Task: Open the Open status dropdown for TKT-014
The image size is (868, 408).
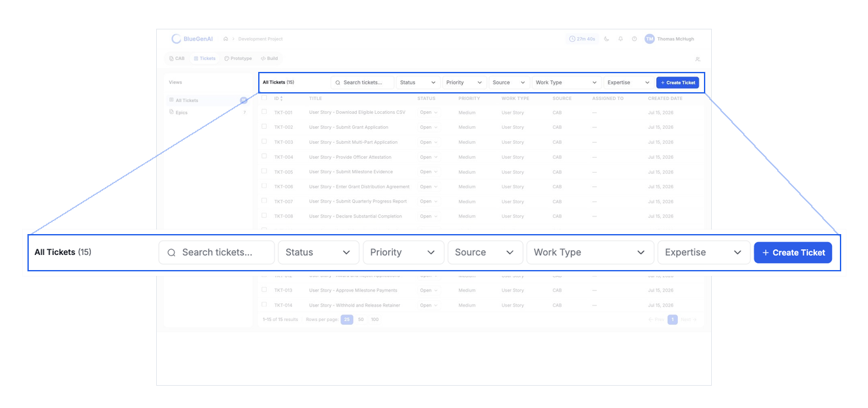Action: (x=428, y=305)
